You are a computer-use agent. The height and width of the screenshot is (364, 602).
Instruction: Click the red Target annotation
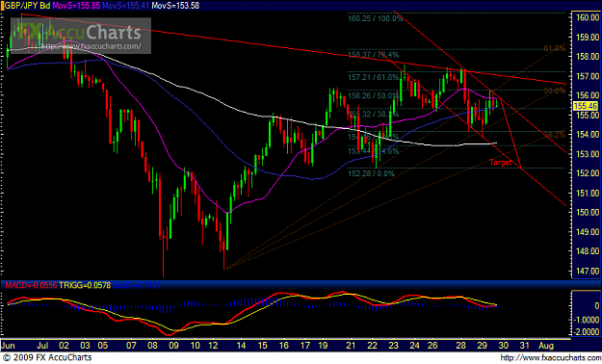[500, 163]
